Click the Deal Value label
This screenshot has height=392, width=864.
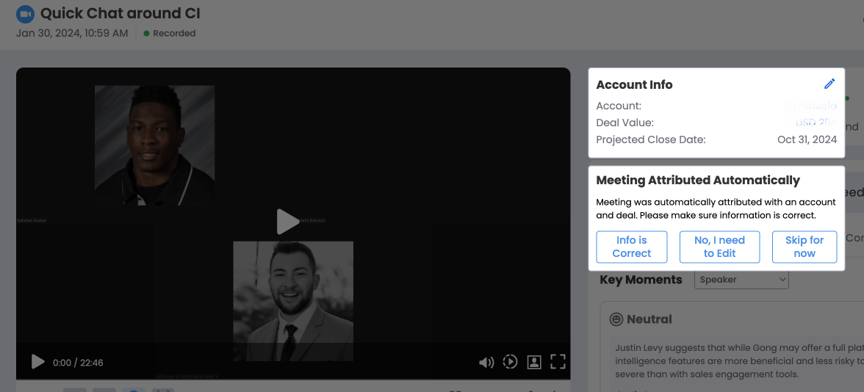[625, 122]
